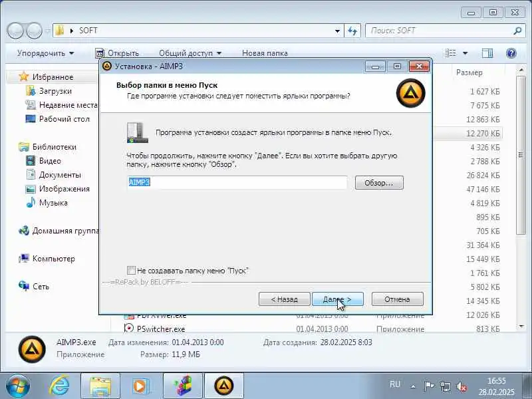Select Сеть in navigation pane
532x399 pixels.
tap(41, 287)
